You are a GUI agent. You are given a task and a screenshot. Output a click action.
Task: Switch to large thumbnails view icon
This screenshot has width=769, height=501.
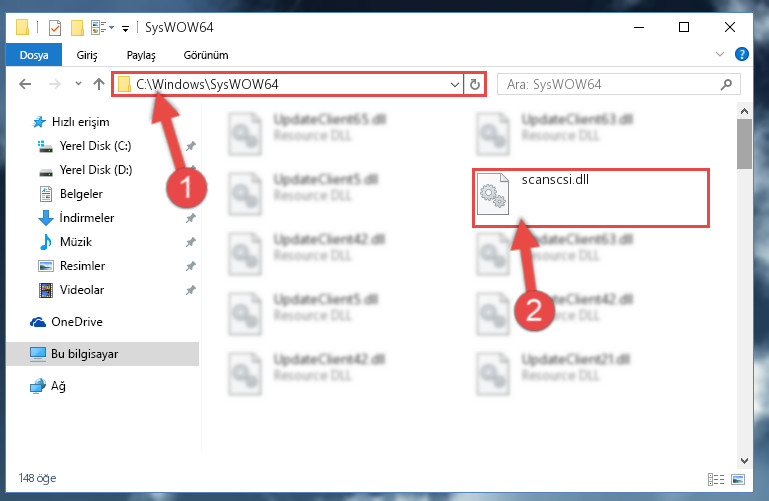(738, 479)
